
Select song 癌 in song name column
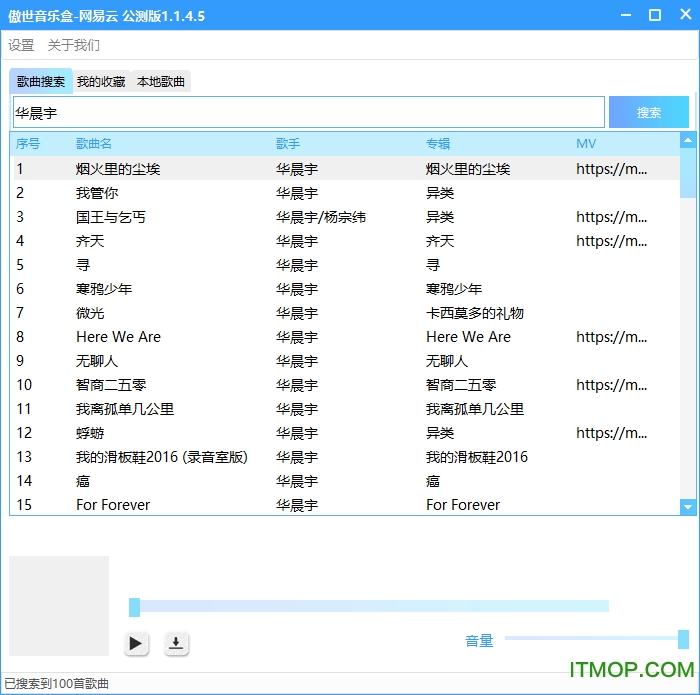(83, 481)
